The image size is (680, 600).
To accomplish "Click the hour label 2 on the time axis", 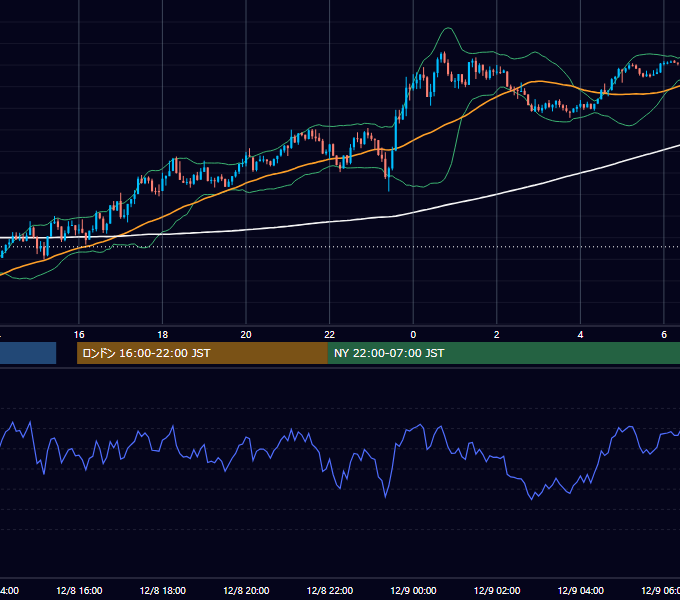I will pos(497,335).
